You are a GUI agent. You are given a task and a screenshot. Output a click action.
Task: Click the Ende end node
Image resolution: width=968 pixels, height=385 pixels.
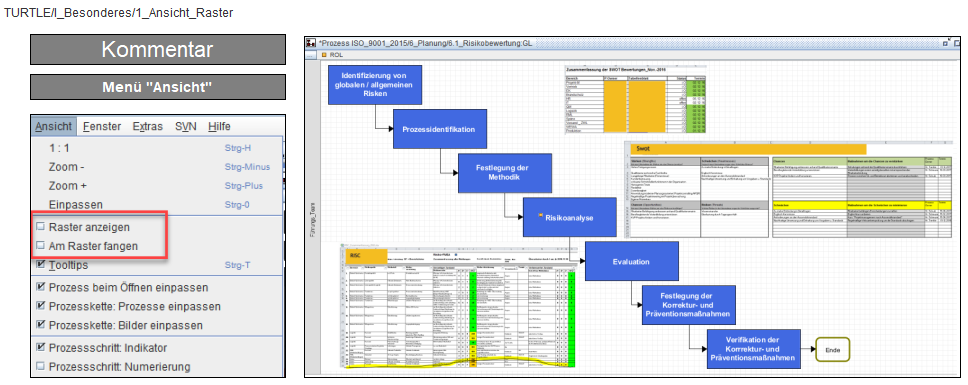tap(832, 350)
